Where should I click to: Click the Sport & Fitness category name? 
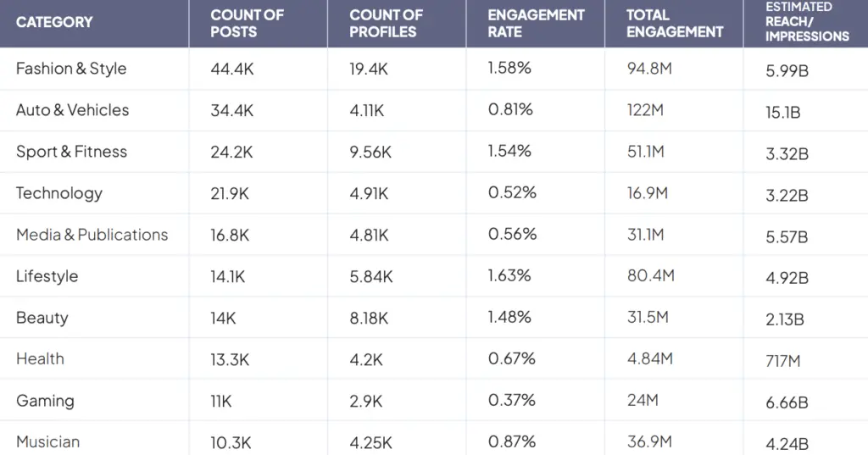72,152
